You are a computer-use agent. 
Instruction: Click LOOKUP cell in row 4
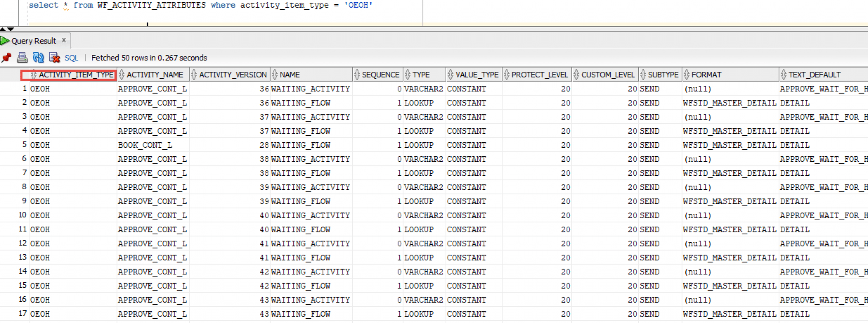point(424,131)
